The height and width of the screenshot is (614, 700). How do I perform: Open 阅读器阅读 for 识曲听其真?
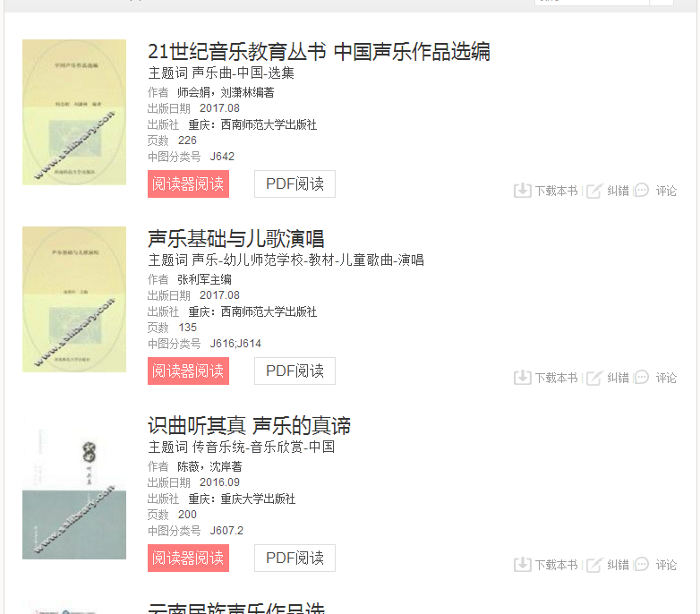tap(188, 558)
